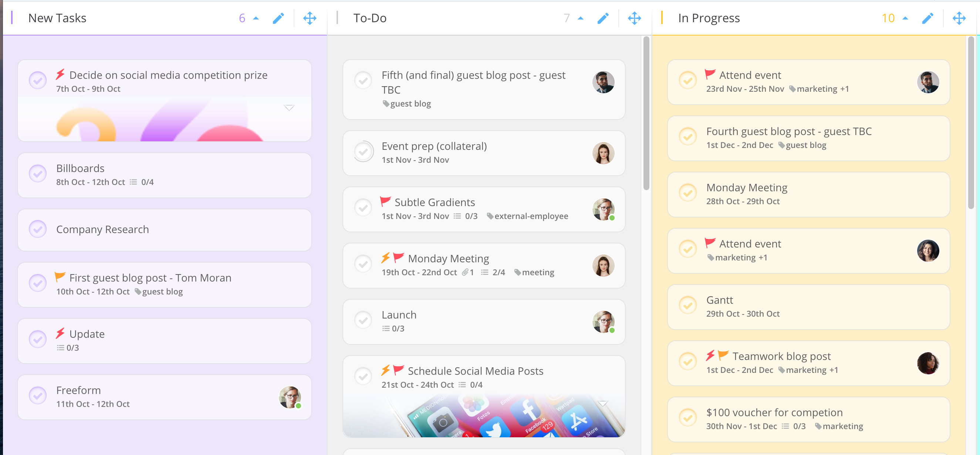Select the New Tasks column tab
This screenshot has height=455, width=980.
[57, 17]
